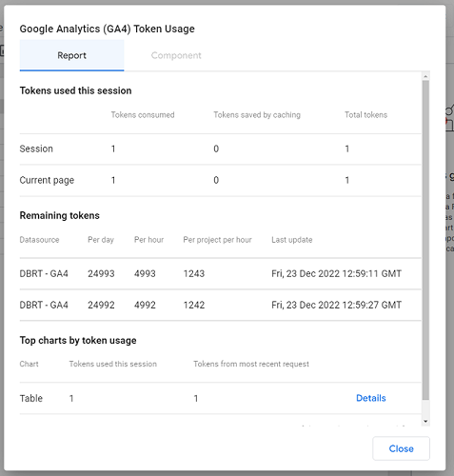The width and height of the screenshot is (454, 476).
Task: Click DBRT - GA4 in the 24993 row
Action: click(44, 273)
